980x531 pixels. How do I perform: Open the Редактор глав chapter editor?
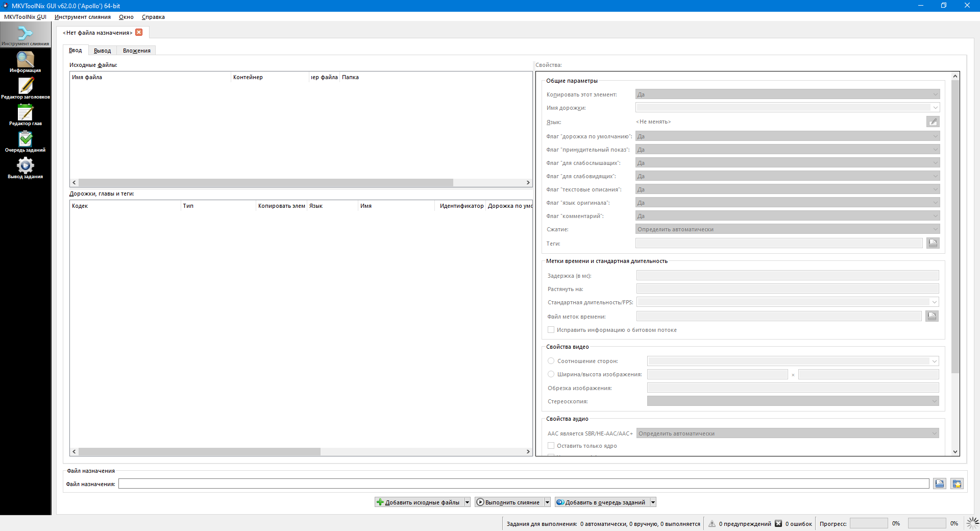pos(25,115)
